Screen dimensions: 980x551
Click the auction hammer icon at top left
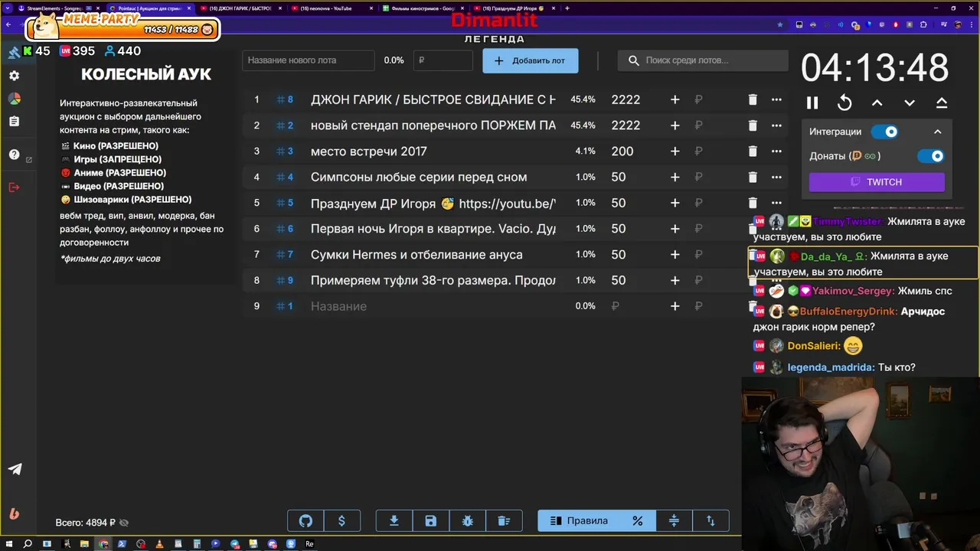pos(14,51)
